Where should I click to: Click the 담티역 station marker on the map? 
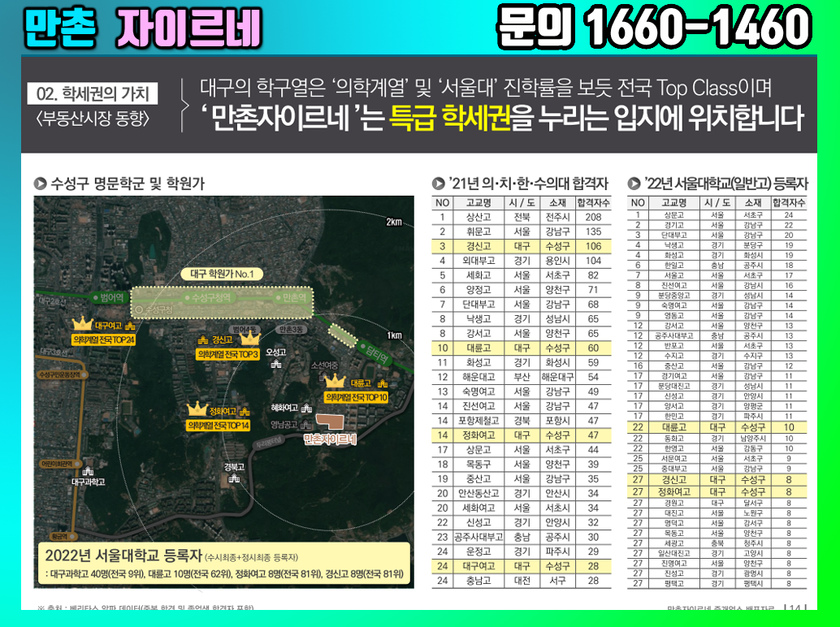point(376,354)
